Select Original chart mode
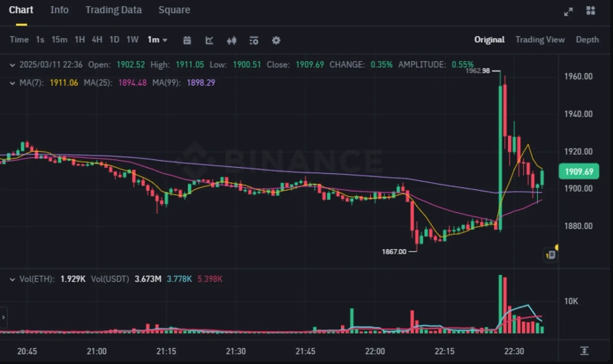Screen dimensions: 613x364 tap(489, 40)
